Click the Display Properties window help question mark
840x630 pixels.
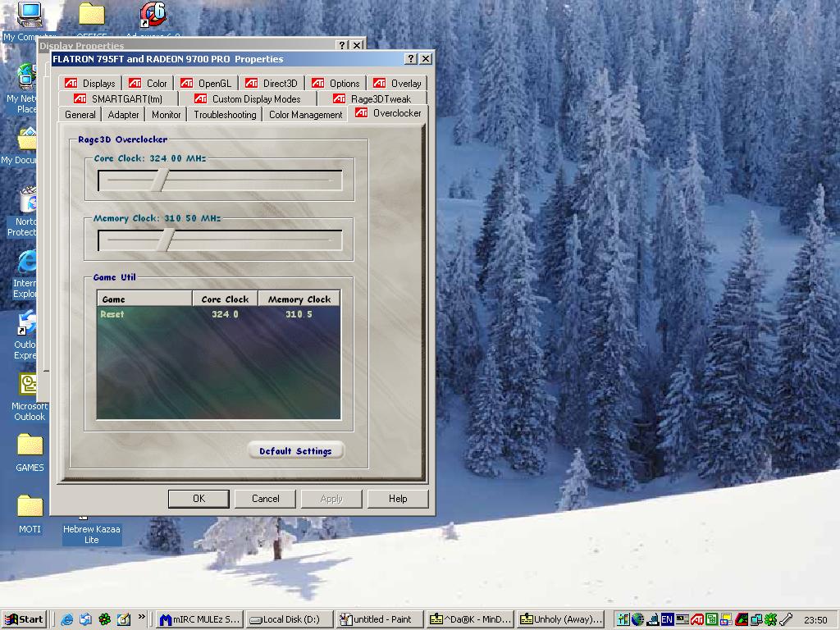coord(343,46)
